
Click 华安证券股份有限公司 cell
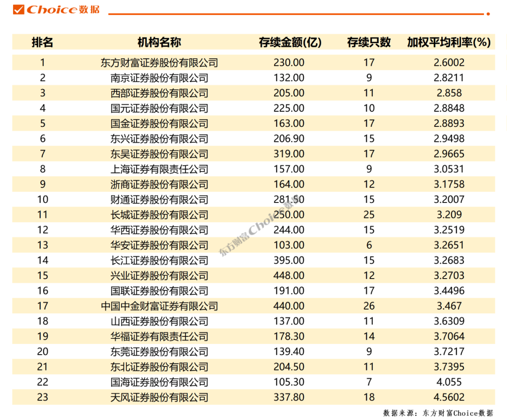(x=159, y=245)
